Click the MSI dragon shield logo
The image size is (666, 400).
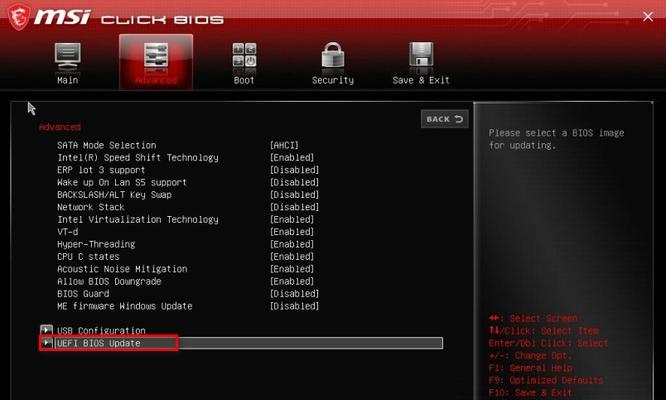coord(19,18)
